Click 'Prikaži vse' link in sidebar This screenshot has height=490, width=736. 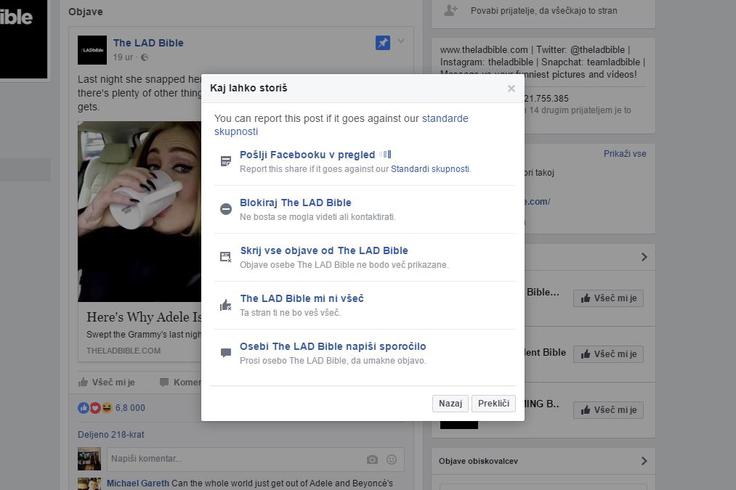pyautogui.click(x=625, y=153)
